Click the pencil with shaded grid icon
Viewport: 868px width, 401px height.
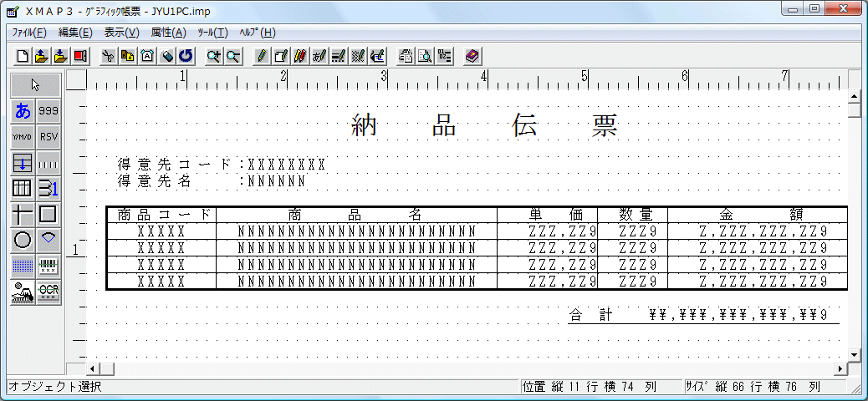(359, 56)
